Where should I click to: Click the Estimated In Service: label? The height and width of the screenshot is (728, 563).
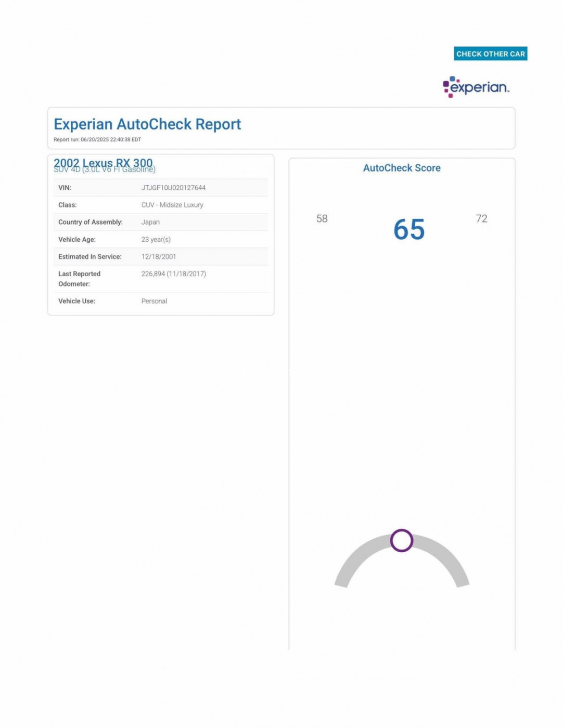pyautogui.click(x=90, y=256)
